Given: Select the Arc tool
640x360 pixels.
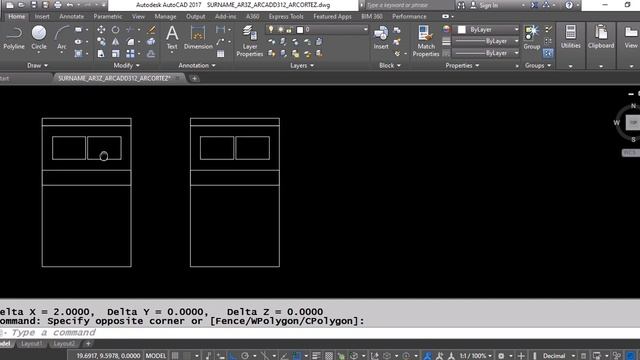Looking at the screenshot, I should [62, 38].
